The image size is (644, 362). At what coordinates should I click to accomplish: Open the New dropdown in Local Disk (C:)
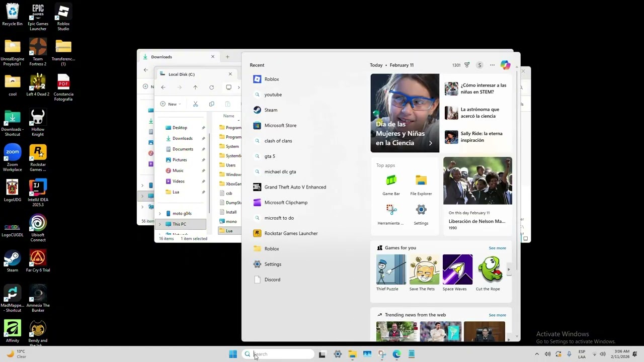[x=171, y=104]
